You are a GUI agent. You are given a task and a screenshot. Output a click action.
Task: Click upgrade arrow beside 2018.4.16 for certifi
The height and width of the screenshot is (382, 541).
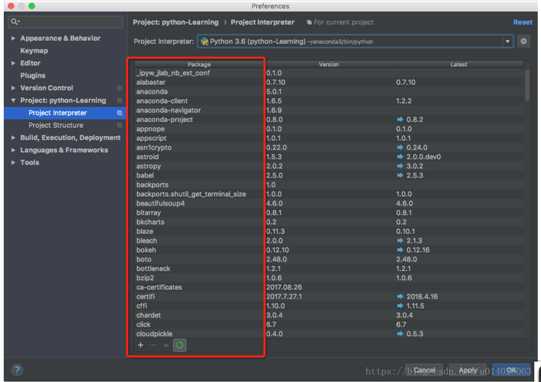400,296
